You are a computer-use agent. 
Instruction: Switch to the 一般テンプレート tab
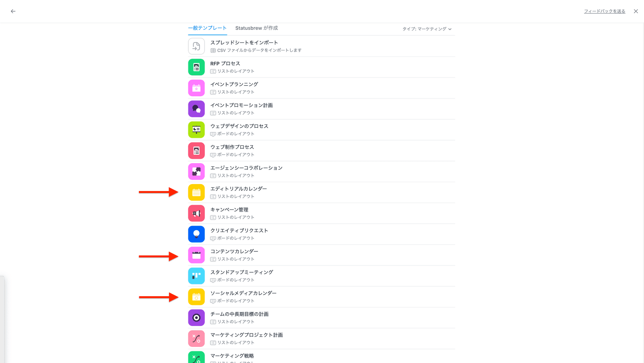pos(207,28)
